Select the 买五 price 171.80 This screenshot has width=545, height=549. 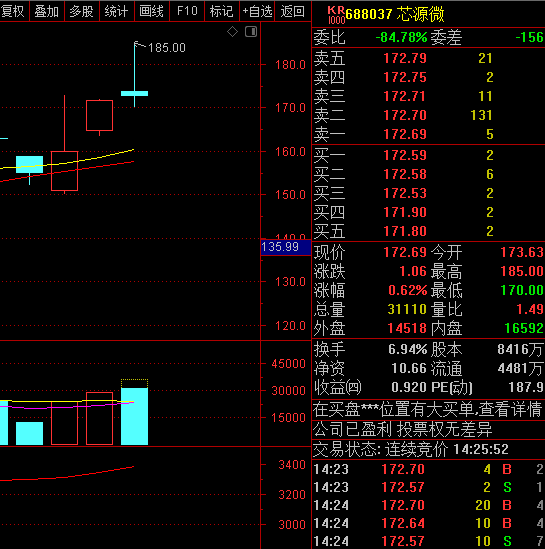point(405,231)
